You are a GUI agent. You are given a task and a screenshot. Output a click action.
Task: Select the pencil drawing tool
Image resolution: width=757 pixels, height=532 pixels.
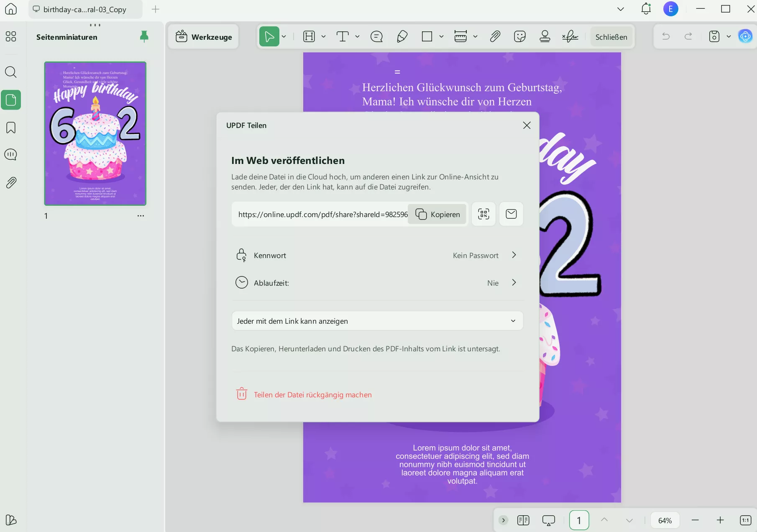[x=402, y=37]
